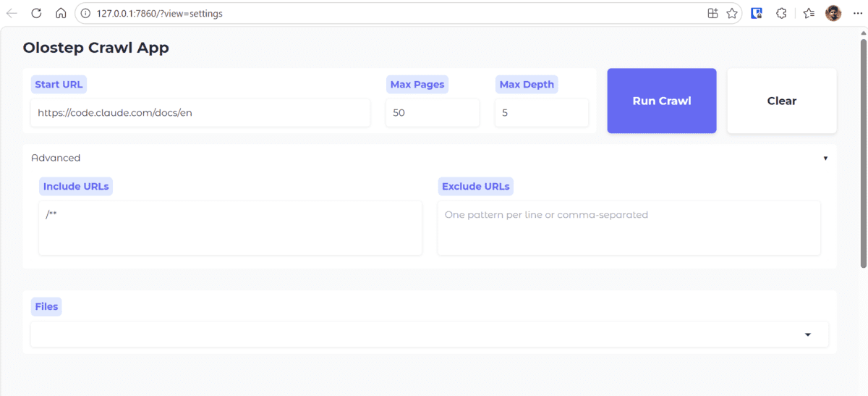Edit the Max Depth value field
The width and height of the screenshot is (868, 396).
542,113
